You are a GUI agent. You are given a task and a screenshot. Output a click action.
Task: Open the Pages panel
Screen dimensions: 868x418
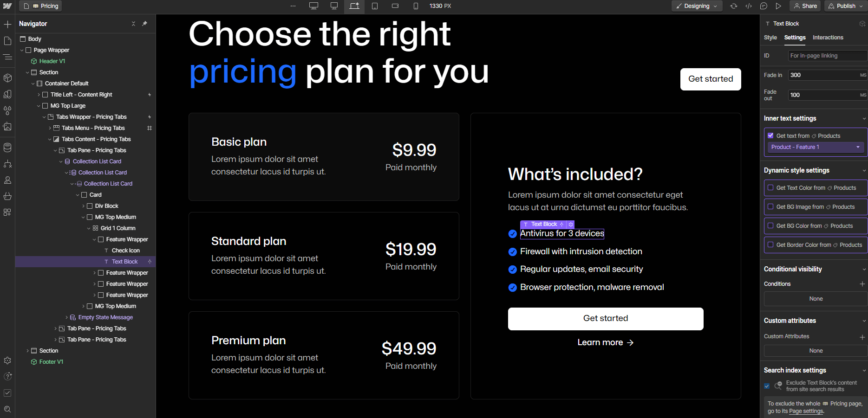[7, 41]
